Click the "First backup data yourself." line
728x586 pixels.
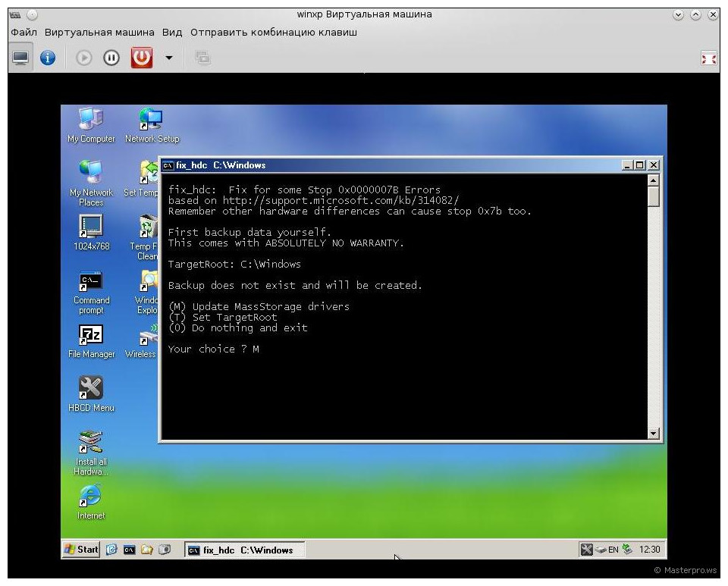click(x=249, y=233)
